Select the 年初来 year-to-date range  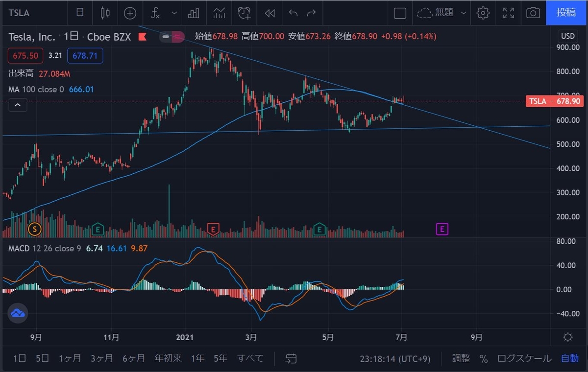[x=168, y=358]
